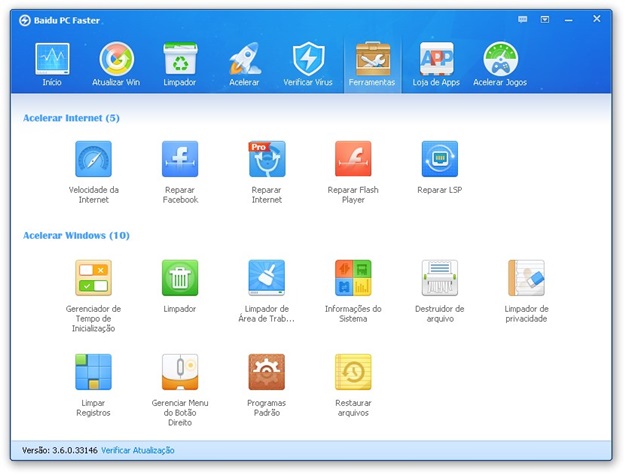The image size is (625, 475).
Task: Open the Início tab
Action: point(52,65)
